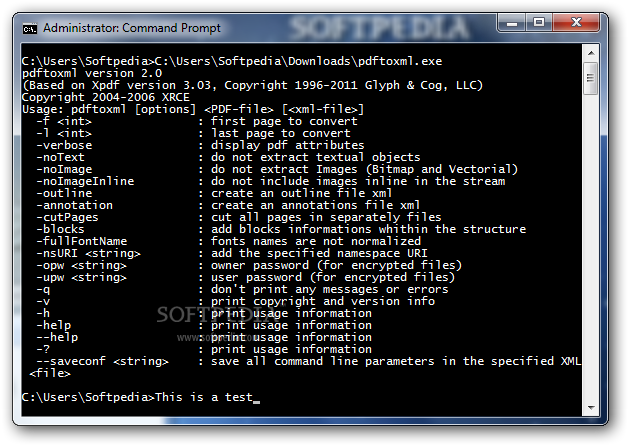This screenshot has width=629, height=446.
Task: Click the '-noText' option text
Action: [x=61, y=157]
